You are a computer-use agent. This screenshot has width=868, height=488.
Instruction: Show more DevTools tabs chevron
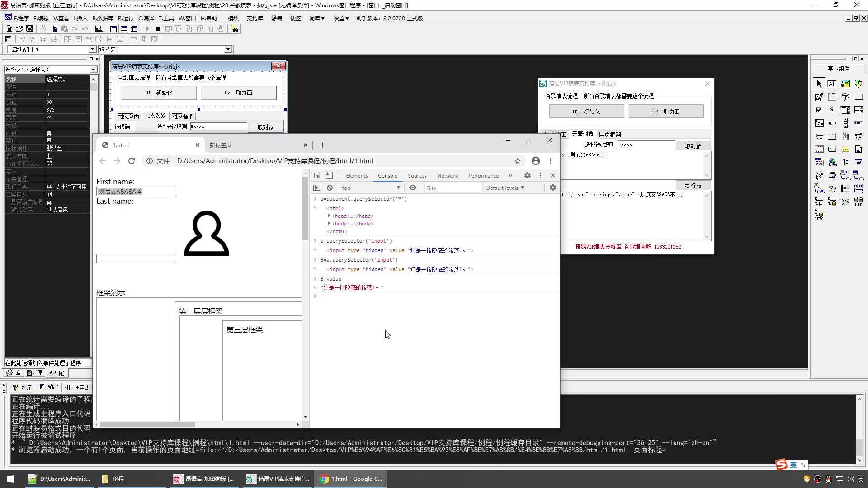point(510,175)
